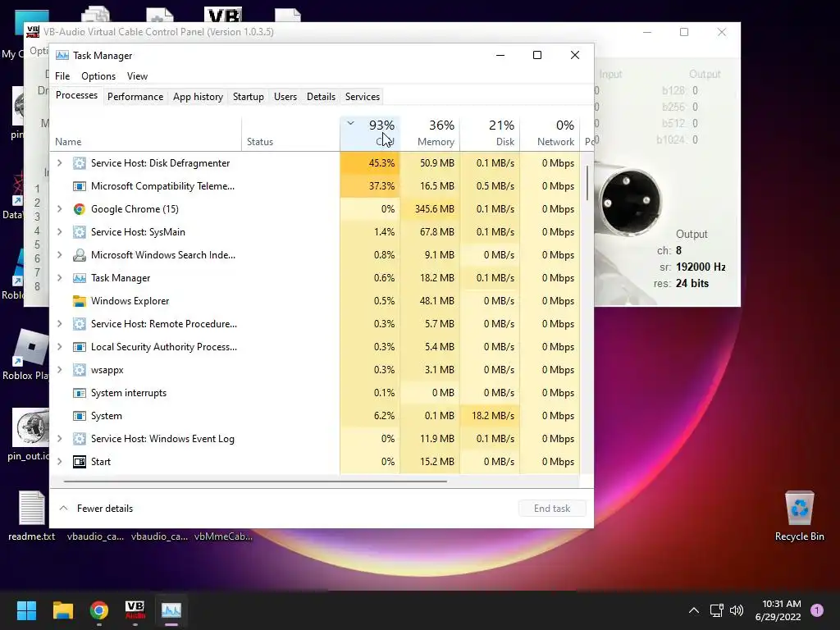Select the System process name text
This screenshot has width=840, height=630.
[x=107, y=416]
